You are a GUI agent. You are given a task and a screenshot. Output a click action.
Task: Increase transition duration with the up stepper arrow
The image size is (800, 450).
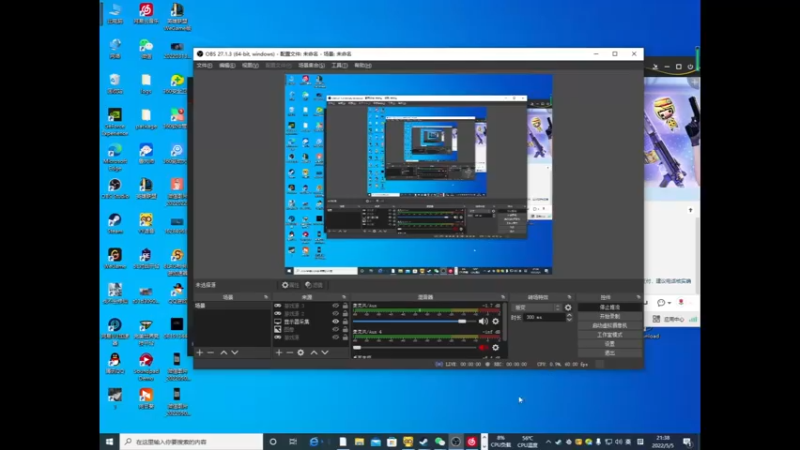[569, 315]
